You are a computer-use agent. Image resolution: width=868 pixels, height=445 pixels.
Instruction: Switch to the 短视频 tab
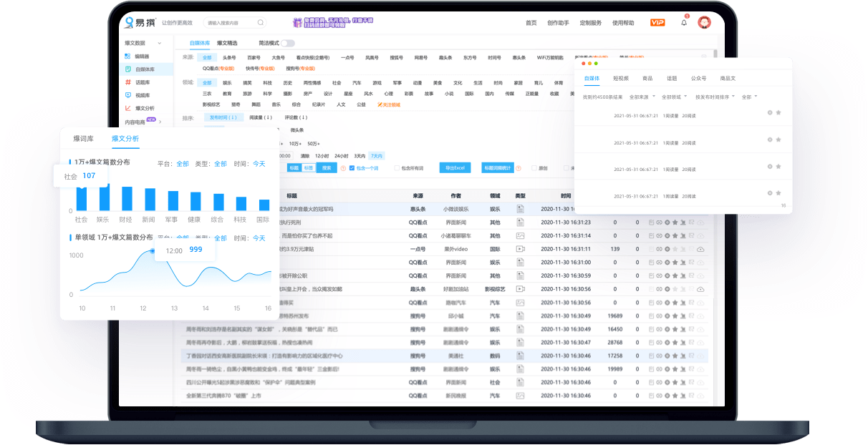621,78
